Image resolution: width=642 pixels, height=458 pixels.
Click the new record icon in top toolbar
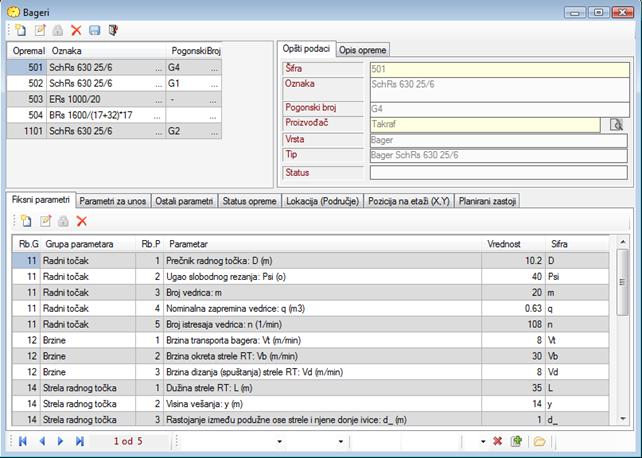[x=21, y=30]
